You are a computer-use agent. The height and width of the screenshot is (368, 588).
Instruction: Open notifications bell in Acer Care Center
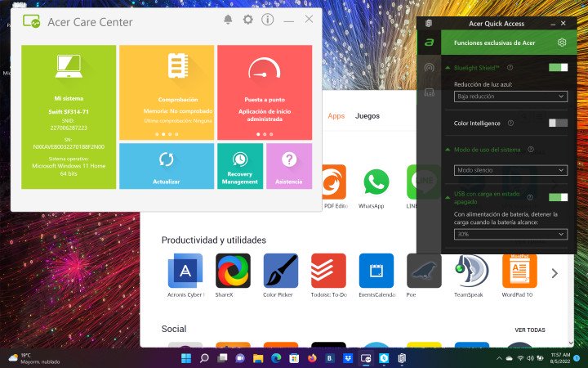point(228,19)
